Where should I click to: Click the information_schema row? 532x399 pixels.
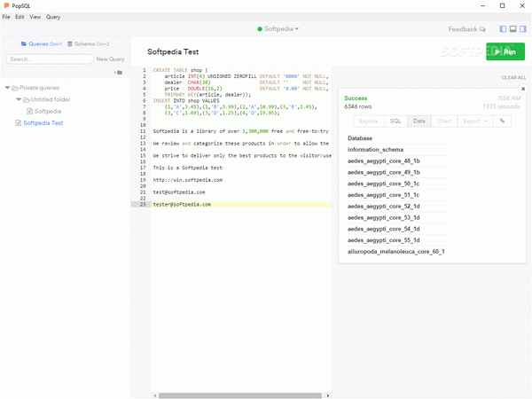point(396,150)
